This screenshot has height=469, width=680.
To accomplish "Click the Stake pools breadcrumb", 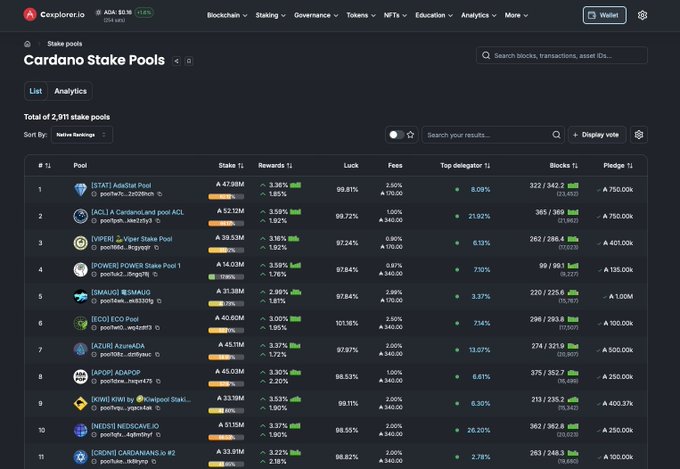I will click(65, 44).
